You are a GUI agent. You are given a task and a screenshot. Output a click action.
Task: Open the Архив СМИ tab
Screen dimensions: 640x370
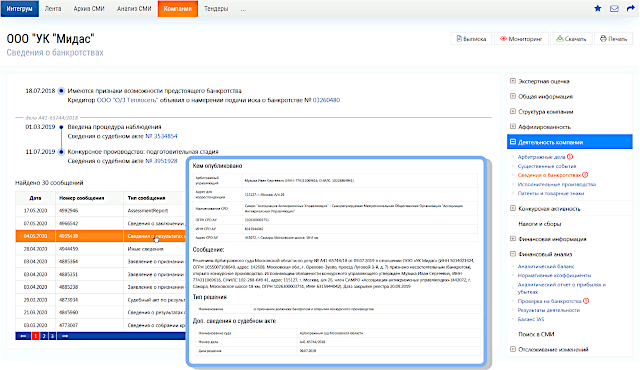coord(89,9)
